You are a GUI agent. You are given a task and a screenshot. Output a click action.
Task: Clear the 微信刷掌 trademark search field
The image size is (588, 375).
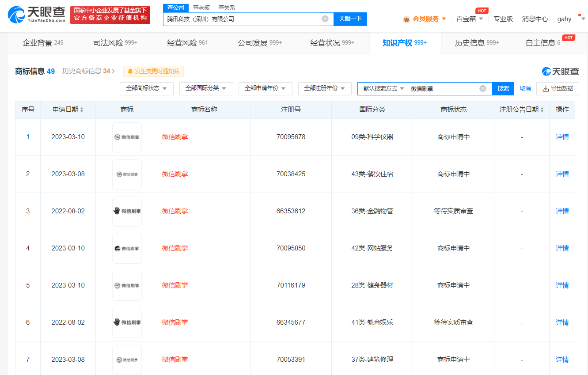483,88
